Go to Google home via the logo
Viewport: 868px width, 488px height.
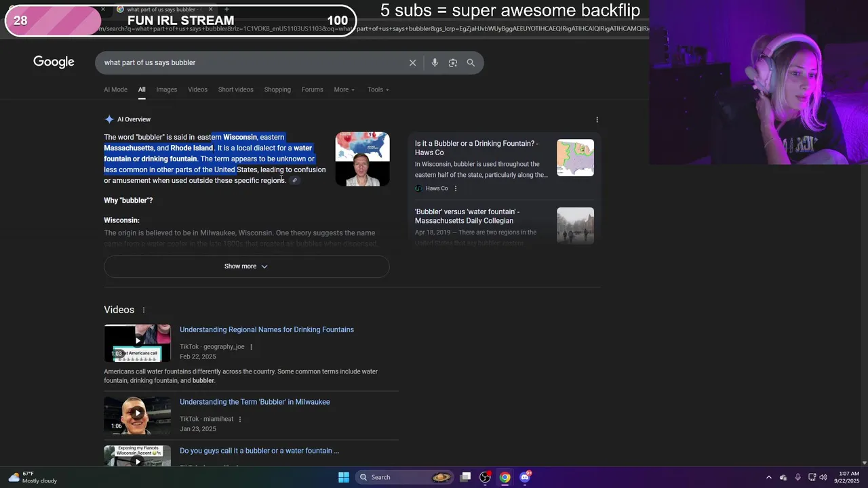click(x=54, y=62)
